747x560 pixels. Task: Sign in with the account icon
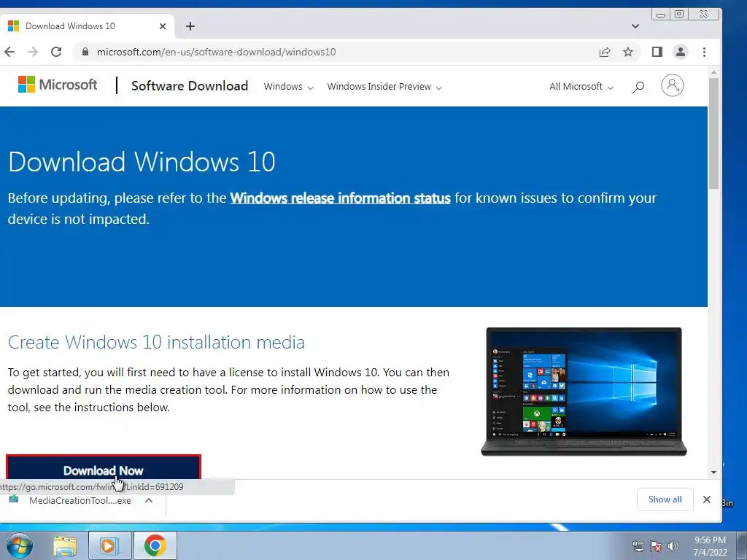pyautogui.click(x=672, y=86)
